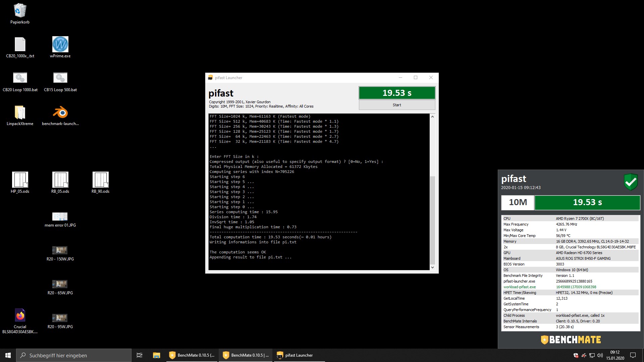Open the Windows Start menu
This screenshot has height=362, width=644.
(x=8, y=355)
